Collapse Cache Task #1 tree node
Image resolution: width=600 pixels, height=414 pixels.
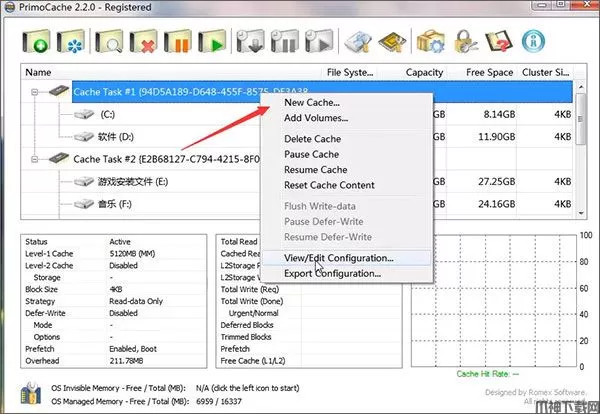pos(34,92)
